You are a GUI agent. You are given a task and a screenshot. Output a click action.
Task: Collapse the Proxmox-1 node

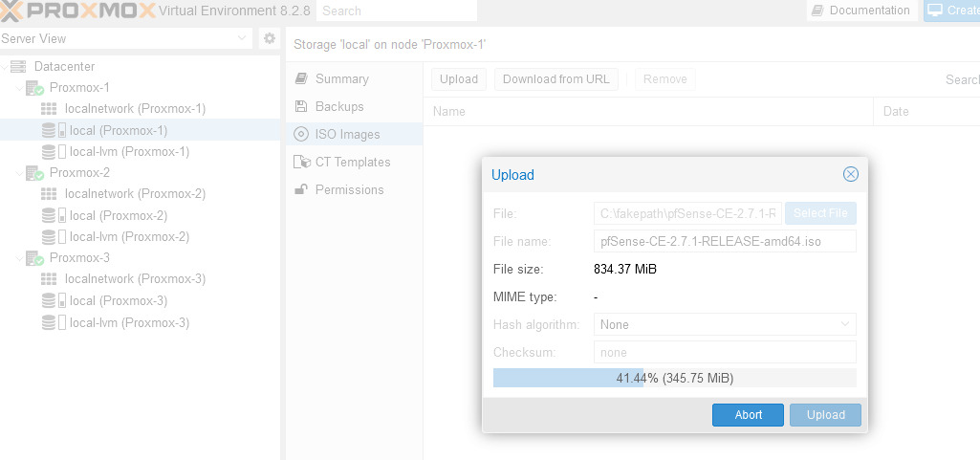pyautogui.click(x=19, y=87)
